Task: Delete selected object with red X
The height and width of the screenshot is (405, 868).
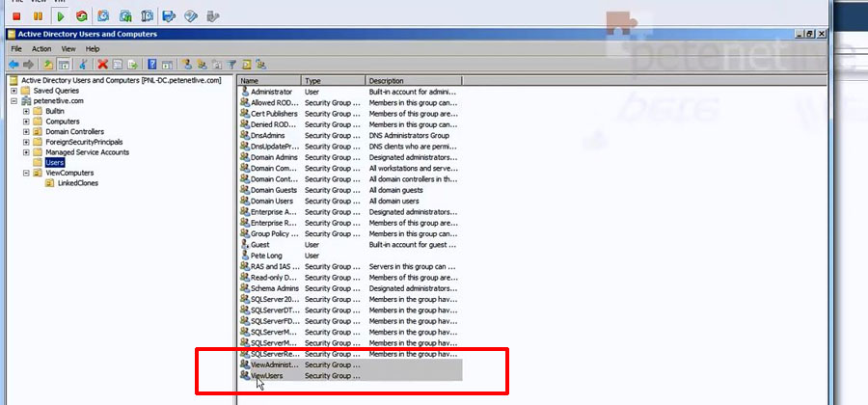Action: coord(102,65)
